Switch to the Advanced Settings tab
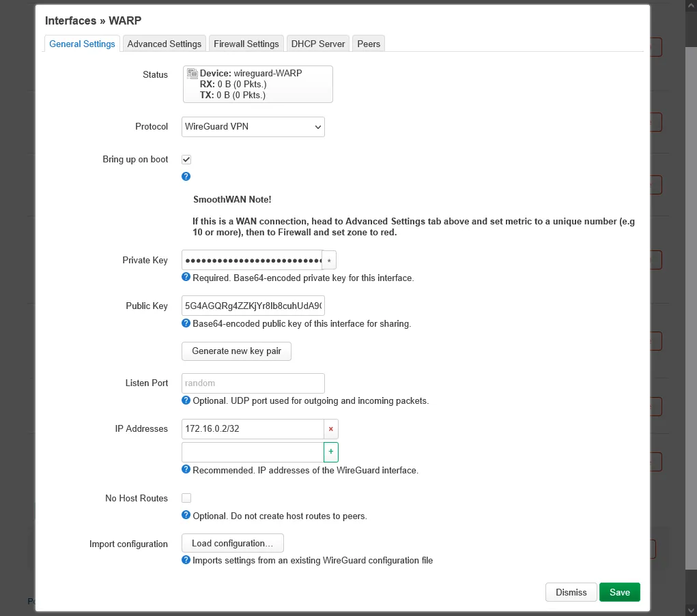 (164, 44)
